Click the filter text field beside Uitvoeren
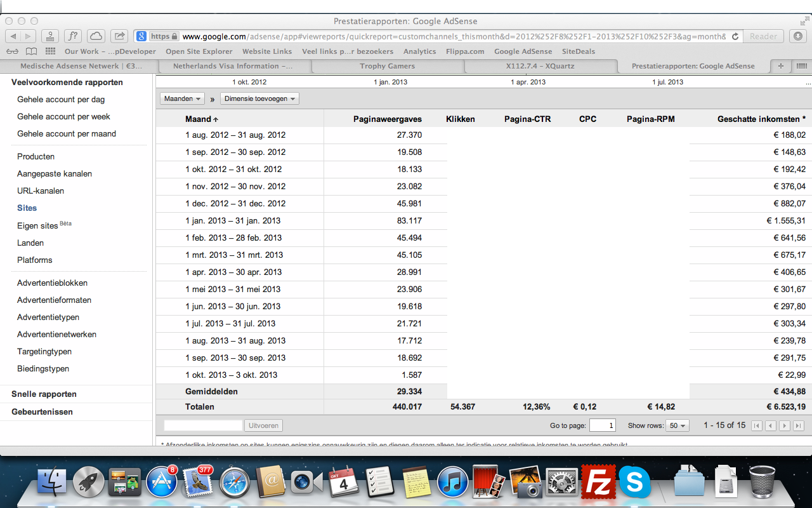 203,425
